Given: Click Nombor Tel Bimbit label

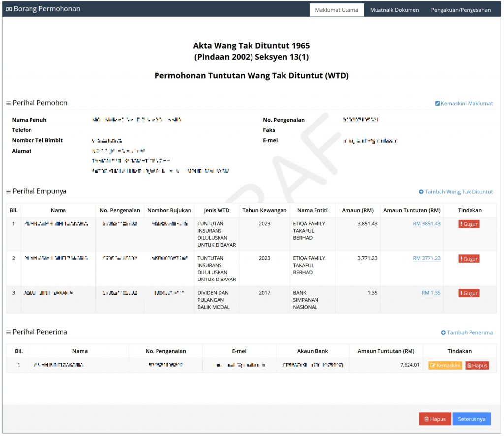Looking at the screenshot, I should (x=37, y=140).
